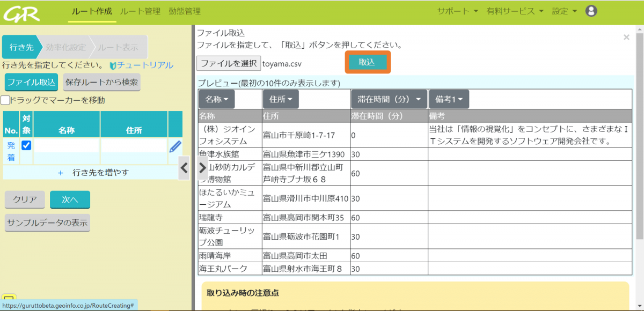
Task: Open the チュートリアル shield link
Action: pyautogui.click(x=141, y=65)
